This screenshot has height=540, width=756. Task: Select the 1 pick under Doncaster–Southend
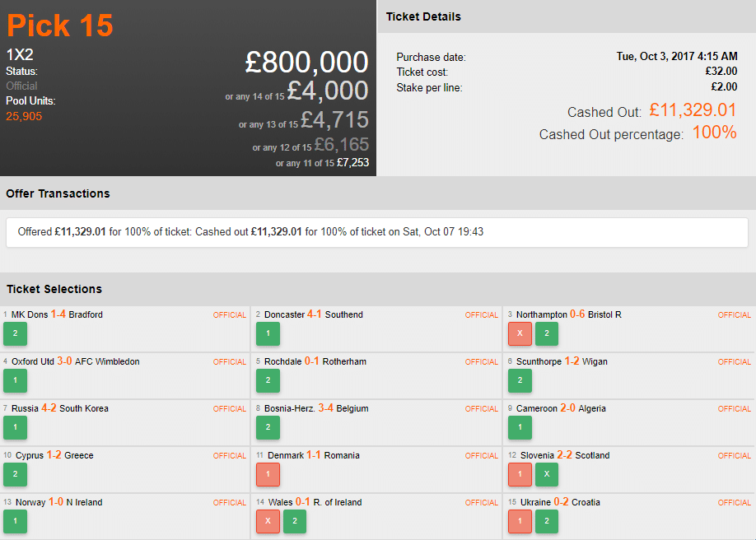point(268,333)
